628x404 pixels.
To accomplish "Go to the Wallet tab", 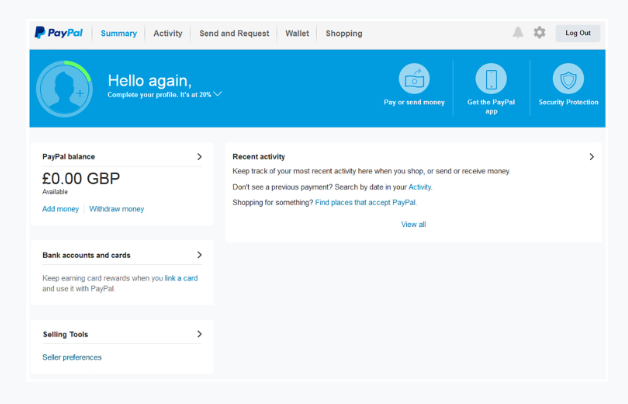I will click(297, 33).
